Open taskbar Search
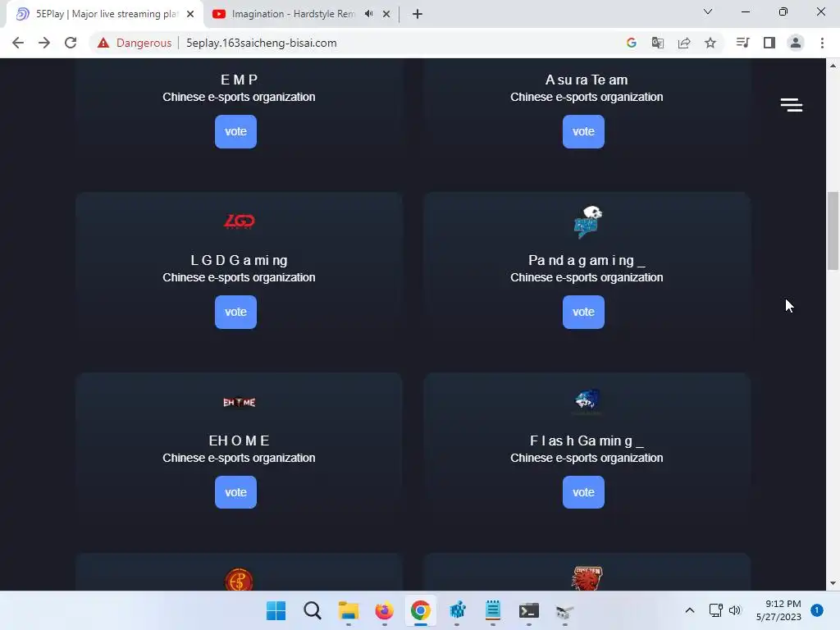 tap(313, 610)
